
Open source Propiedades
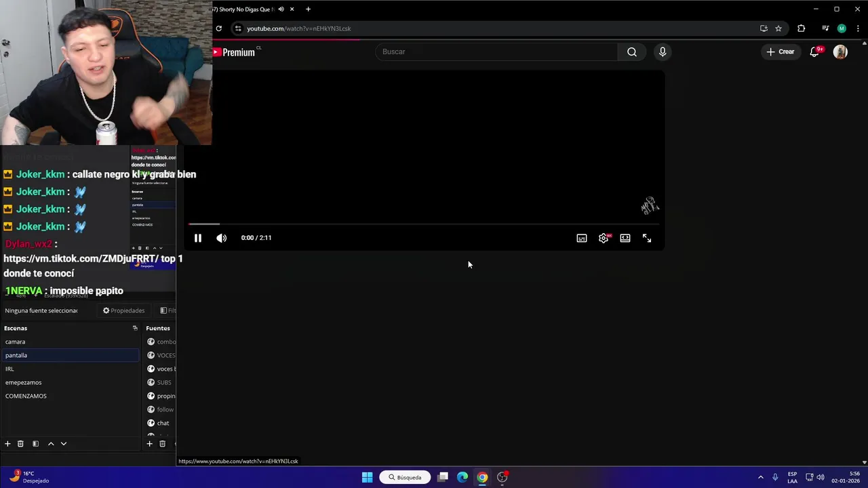tap(123, 310)
